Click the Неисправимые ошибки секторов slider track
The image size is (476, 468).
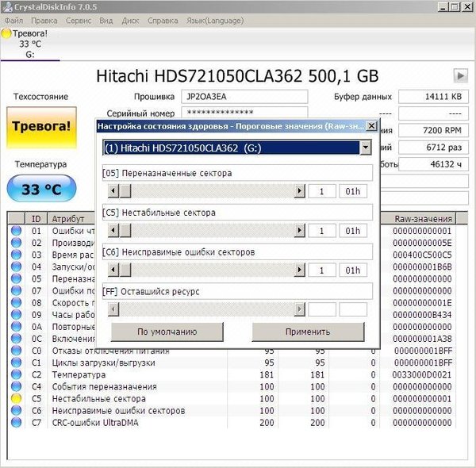click(x=206, y=270)
